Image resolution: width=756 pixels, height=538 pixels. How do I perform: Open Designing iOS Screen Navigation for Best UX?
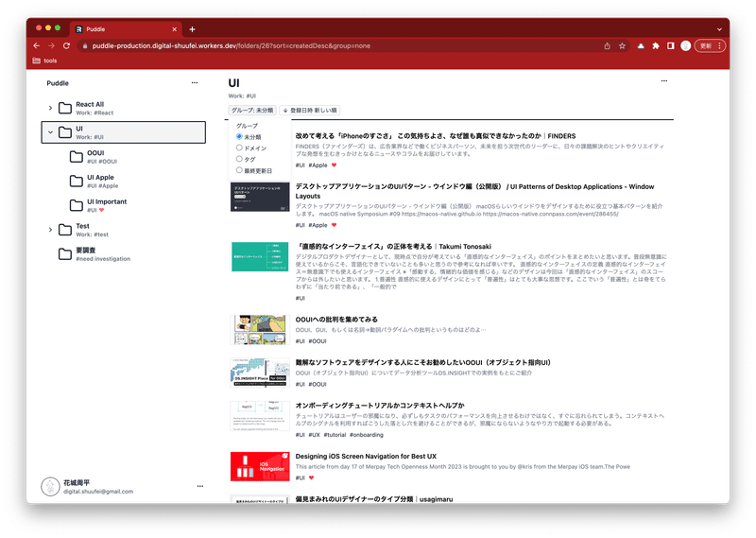click(x=366, y=457)
